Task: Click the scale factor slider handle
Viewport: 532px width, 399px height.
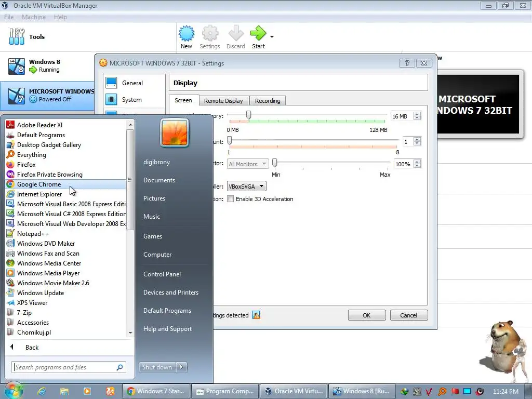Action: [x=275, y=163]
